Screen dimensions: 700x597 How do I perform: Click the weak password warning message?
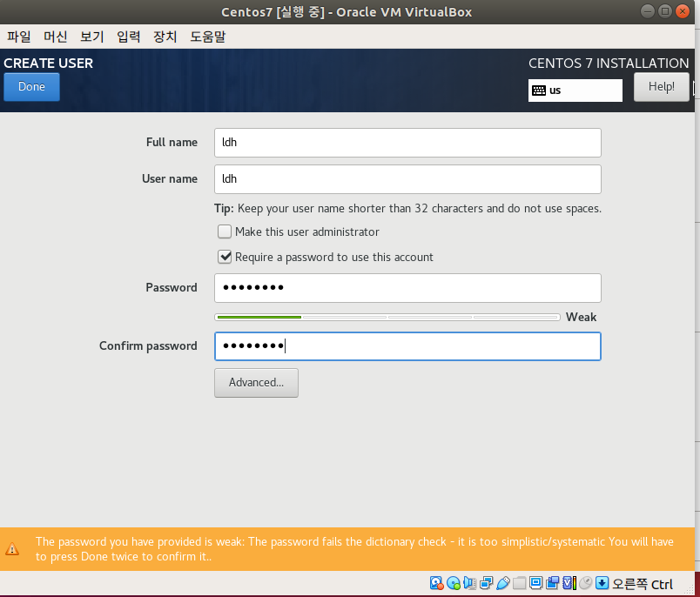354,549
